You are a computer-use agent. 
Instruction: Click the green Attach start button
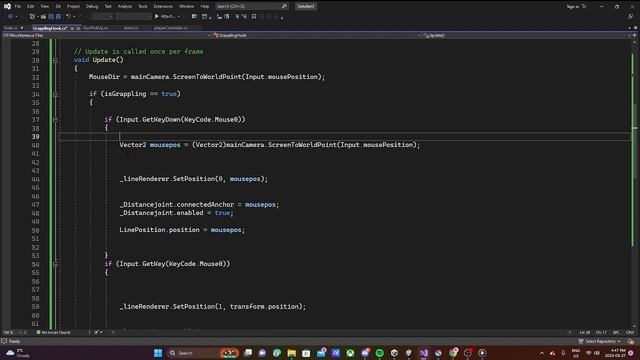pyautogui.click(x=164, y=16)
